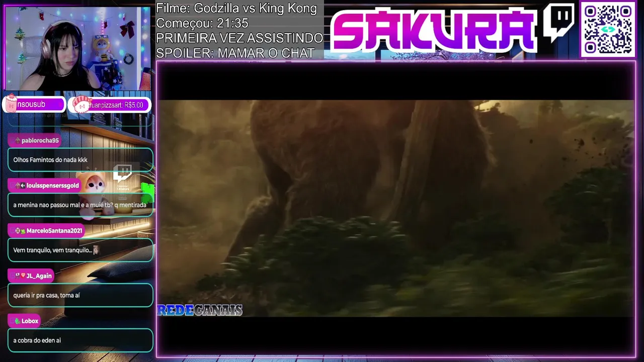This screenshot has width=644, height=362.
Task: Click 'PRIMEIRA VEZ ASSISTINDO' text
Action: coord(239,38)
